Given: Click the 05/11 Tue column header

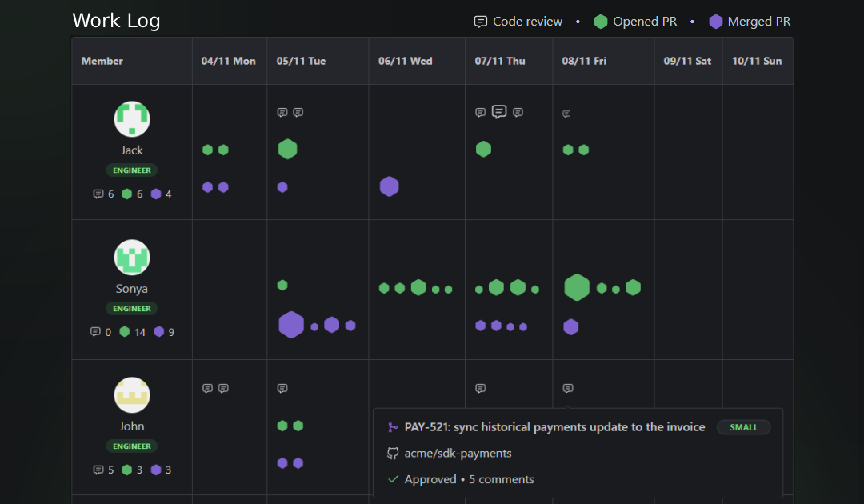Looking at the screenshot, I should click(x=301, y=61).
